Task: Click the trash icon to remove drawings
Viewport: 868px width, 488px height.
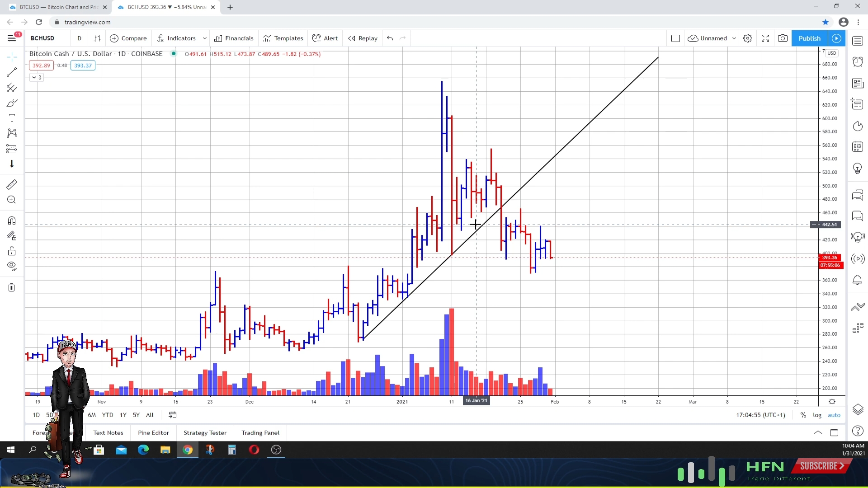Action: click(12, 287)
